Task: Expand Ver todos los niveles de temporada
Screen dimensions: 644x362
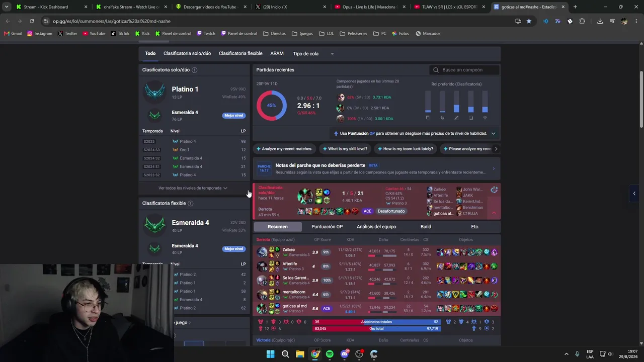Action: pos(193,188)
